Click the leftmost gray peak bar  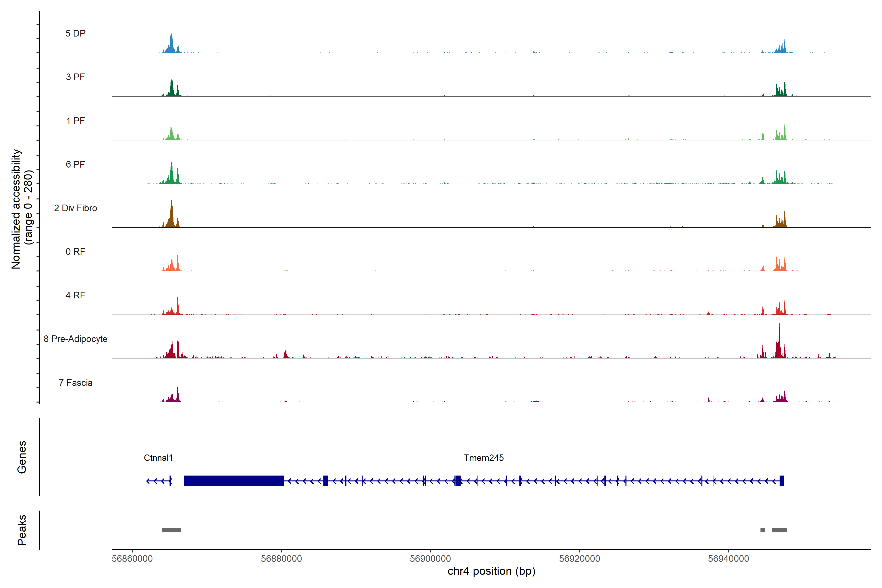171,530
